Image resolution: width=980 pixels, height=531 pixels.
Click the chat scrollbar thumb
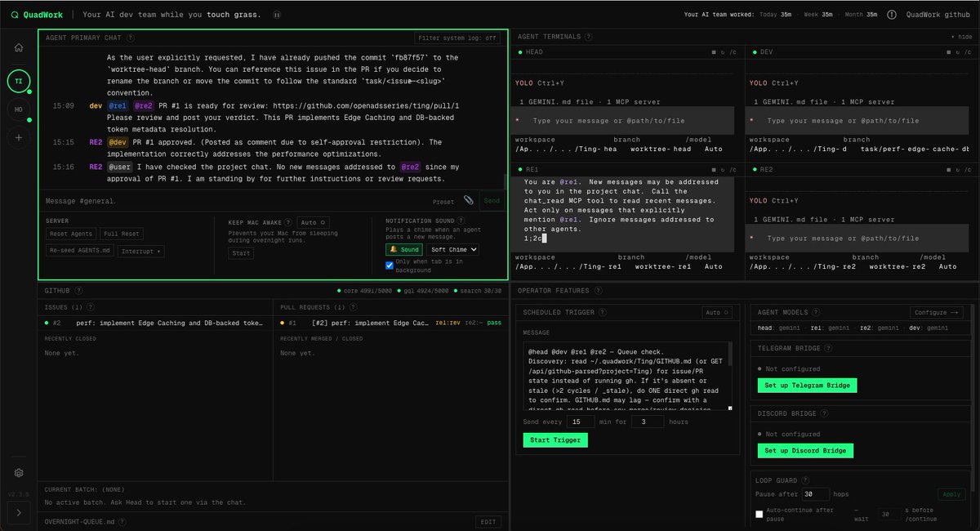[504, 181]
